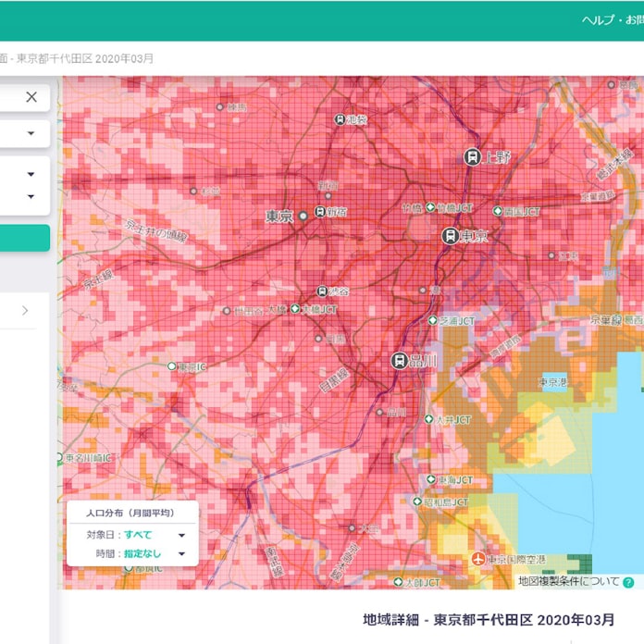Click the Ueno station icon on map
This screenshot has height=644, width=644.
[x=472, y=157]
